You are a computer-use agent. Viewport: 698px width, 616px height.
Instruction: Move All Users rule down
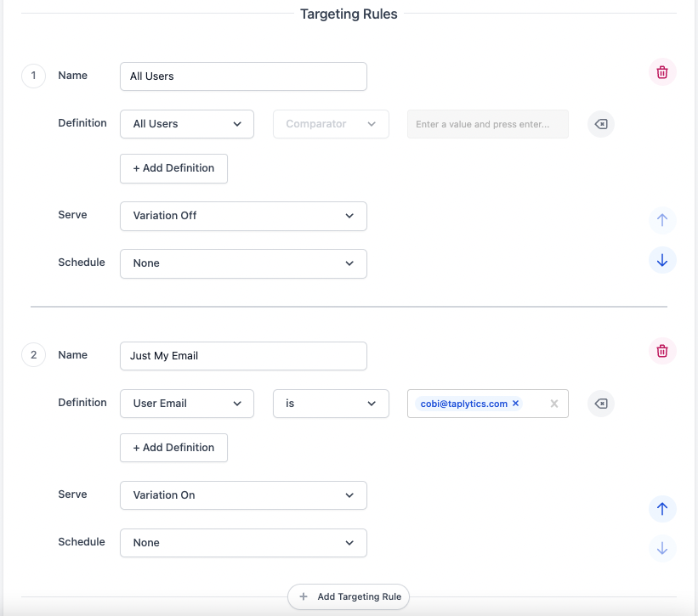point(662,260)
